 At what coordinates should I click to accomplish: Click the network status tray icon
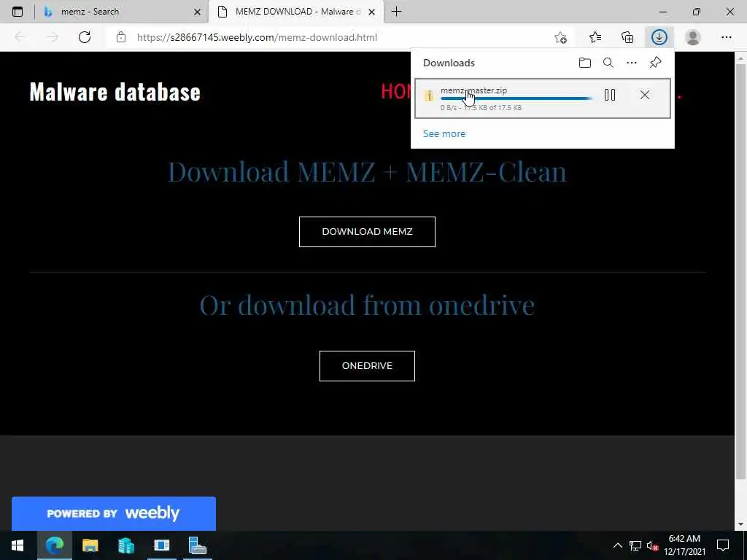635,545
